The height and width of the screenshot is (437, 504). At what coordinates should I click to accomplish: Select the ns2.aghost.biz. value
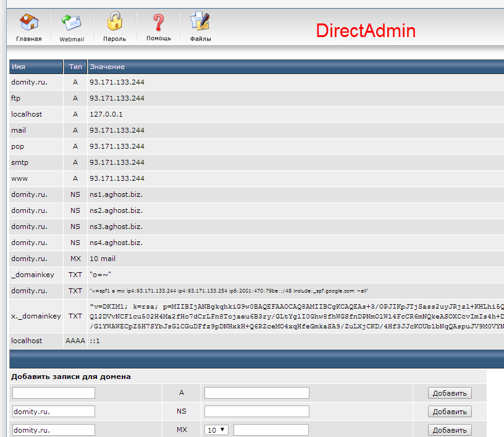point(116,211)
